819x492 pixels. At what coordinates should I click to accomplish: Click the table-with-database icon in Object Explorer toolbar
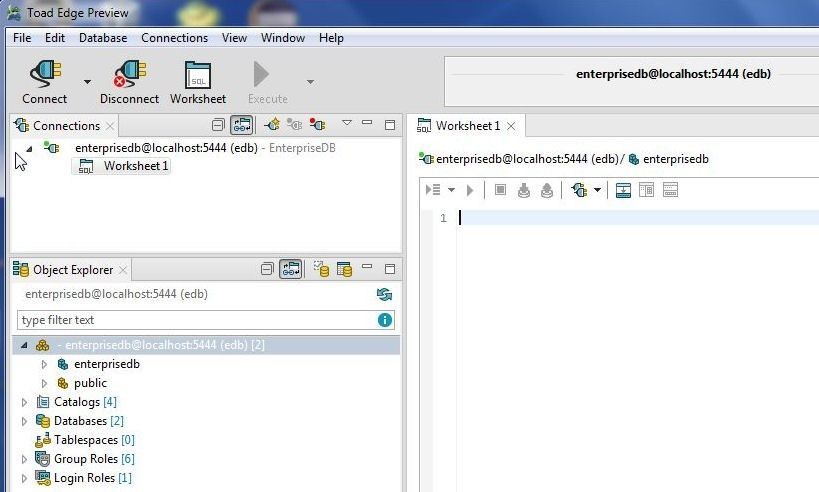pyautogui.click(x=344, y=269)
